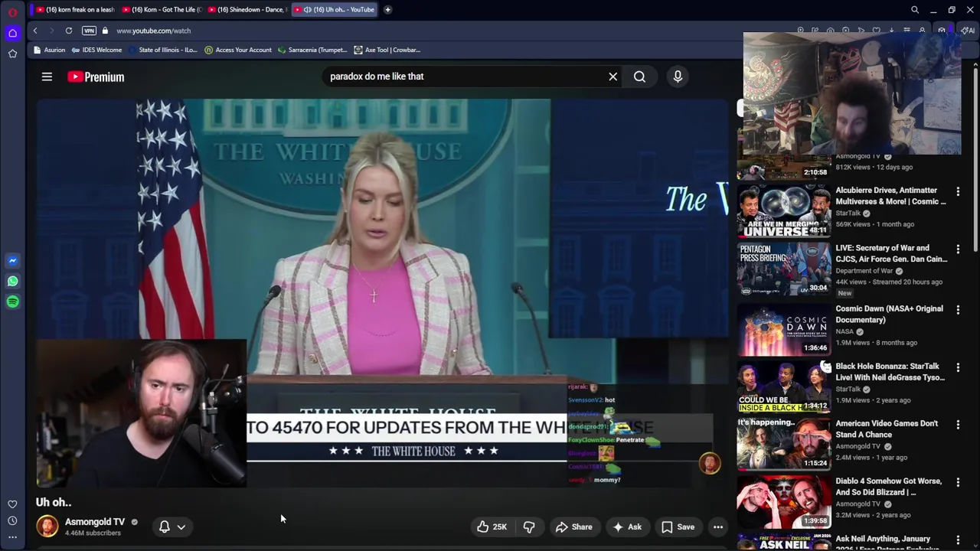Open 'American Video Games Don't Stand A Chance' title
Screen dimensions: 980x551
[x=887, y=429]
